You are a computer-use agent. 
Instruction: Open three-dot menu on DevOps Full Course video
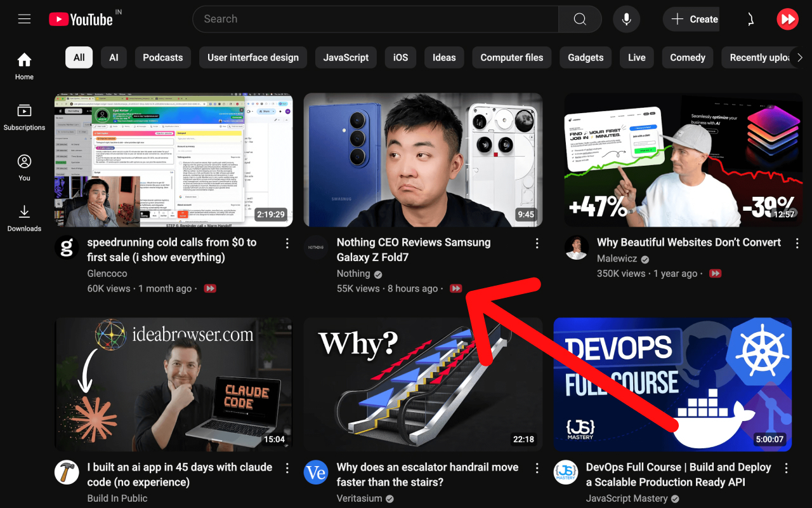tap(786, 467)
